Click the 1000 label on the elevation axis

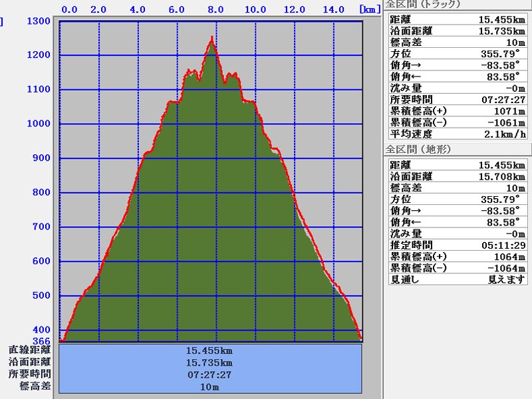(41, 124)
